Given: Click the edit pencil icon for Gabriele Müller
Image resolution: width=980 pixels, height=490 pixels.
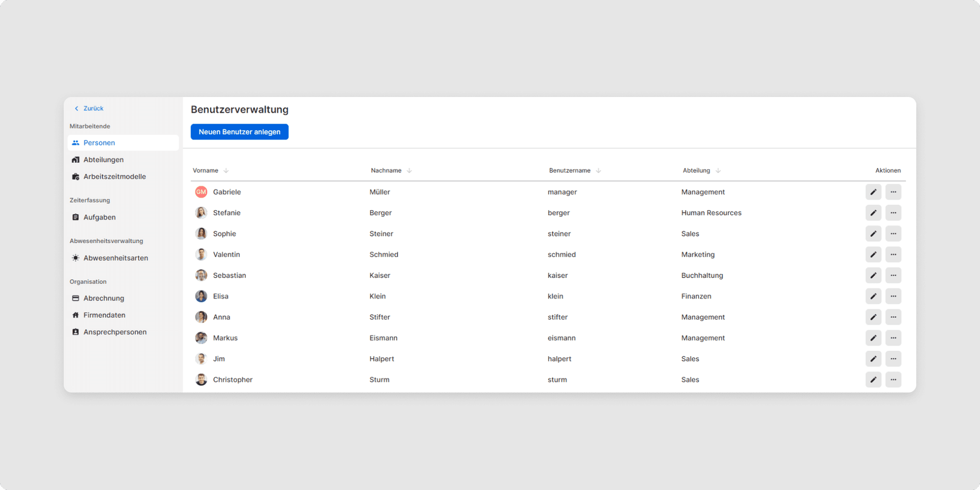Looking at the screenshot, I should click(873, 192).
